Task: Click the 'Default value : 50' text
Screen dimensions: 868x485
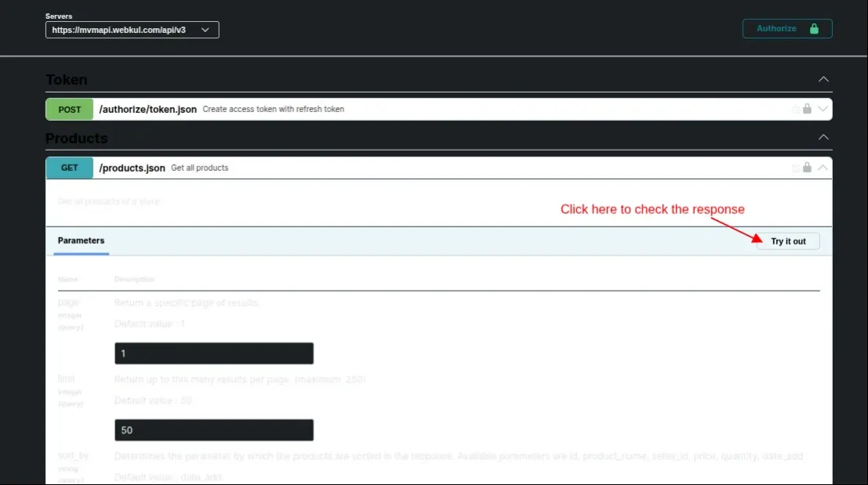Action: 153,400
